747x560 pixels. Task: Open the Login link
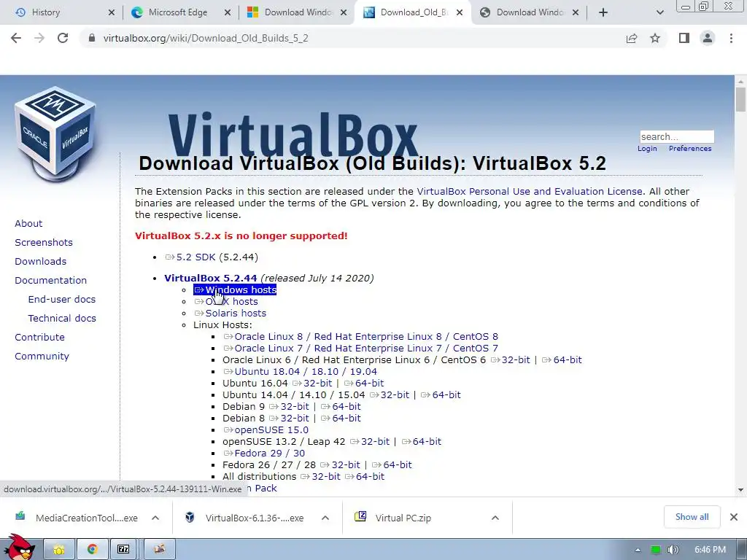(647, 149)
